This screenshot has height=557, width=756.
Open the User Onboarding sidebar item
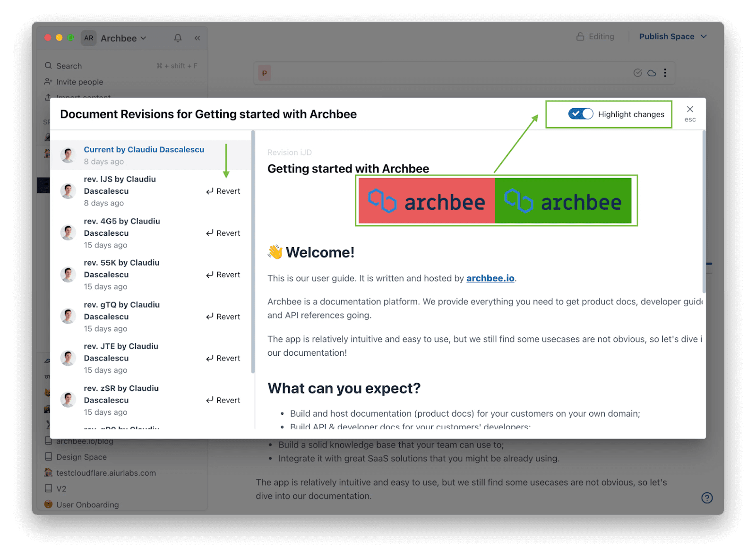click(87, 505)
